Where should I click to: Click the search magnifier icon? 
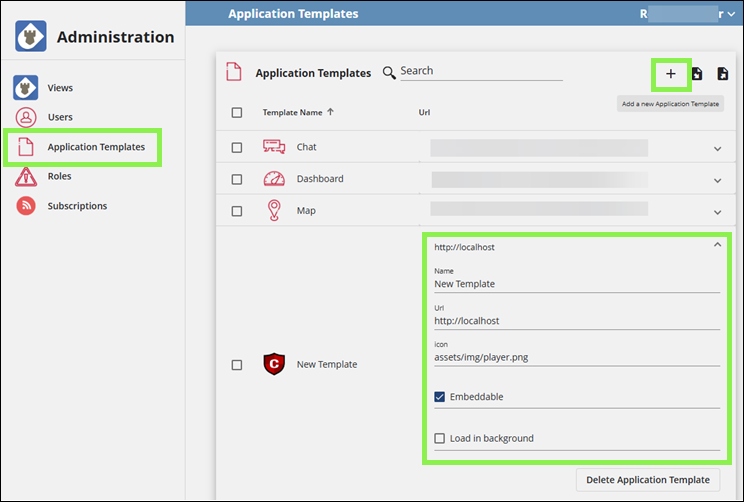(x=389, y=72)
